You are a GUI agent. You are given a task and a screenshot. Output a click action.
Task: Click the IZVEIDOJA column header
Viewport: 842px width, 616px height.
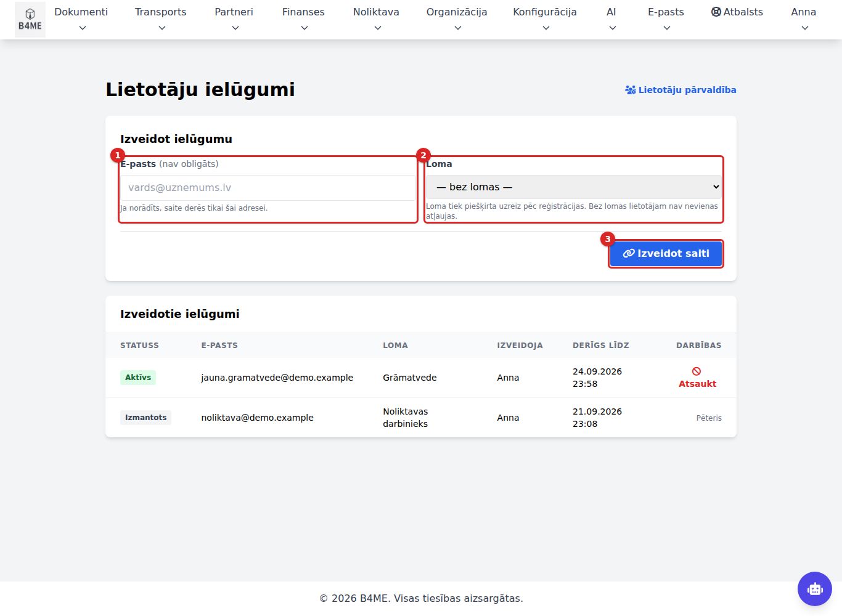pos(520,346)
